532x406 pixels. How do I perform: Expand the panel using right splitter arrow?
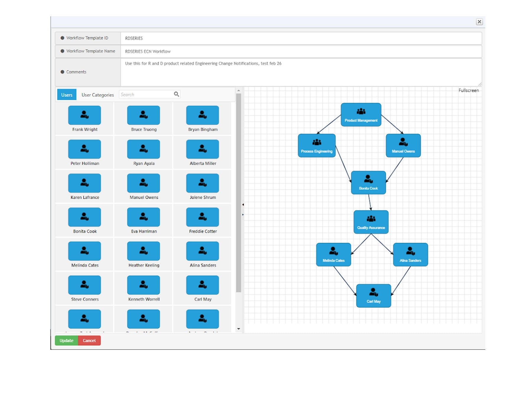coord(243,215)
